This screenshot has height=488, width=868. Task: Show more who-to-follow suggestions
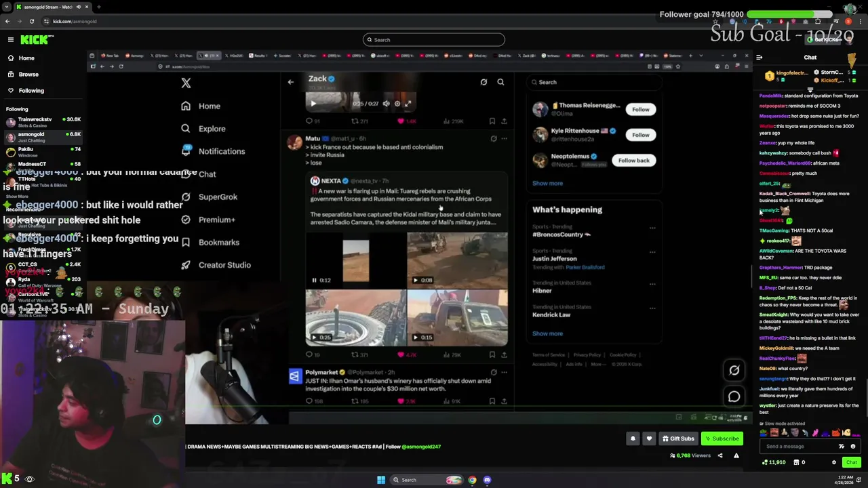click(x=547, y=184)
